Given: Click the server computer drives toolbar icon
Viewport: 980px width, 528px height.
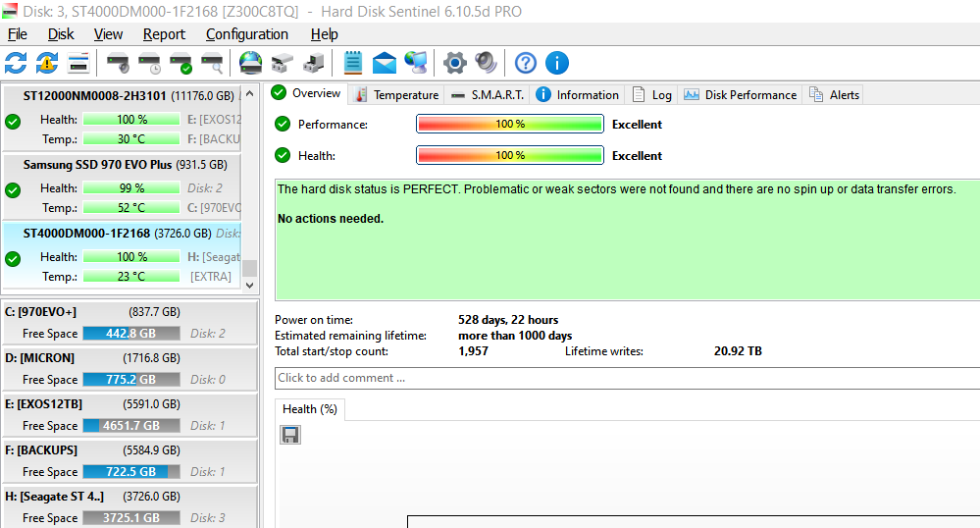Looking at the screenshot, I should [313, 63].
